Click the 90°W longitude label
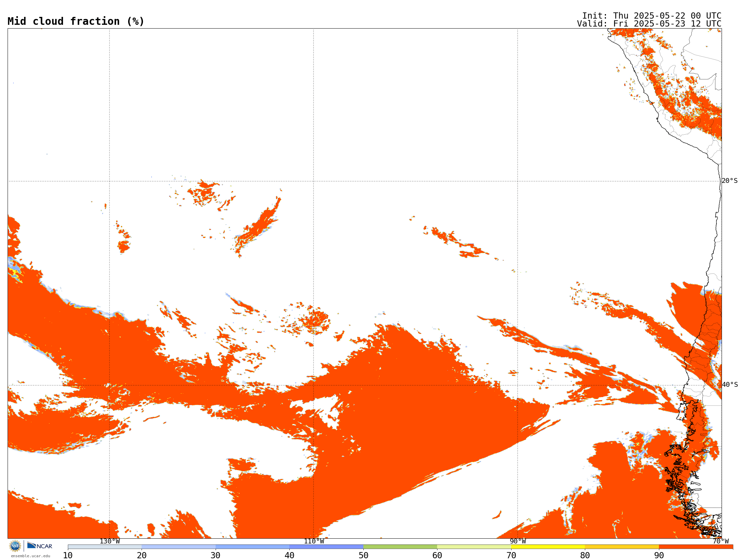744x560 pixels. click(x=518, y=541)
